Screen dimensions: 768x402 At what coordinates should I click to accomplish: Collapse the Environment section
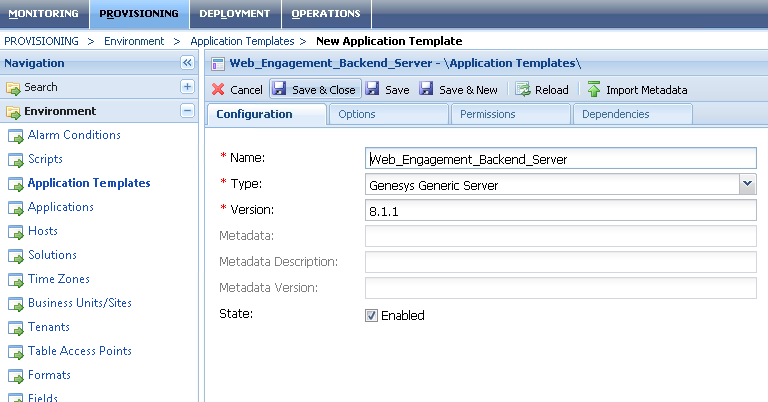click(187, 111)
